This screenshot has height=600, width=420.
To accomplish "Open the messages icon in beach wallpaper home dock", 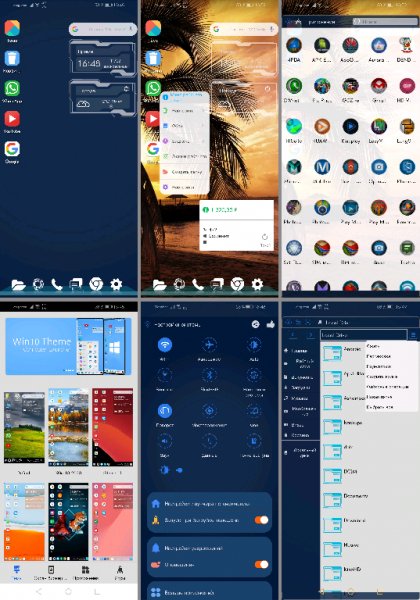I will click(217, 284).
